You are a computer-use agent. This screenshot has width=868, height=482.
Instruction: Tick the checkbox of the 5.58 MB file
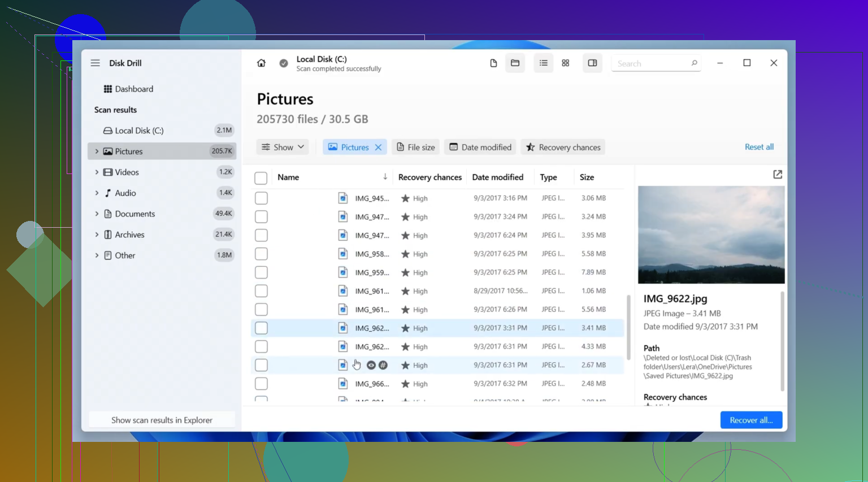[x=261, y=254]
